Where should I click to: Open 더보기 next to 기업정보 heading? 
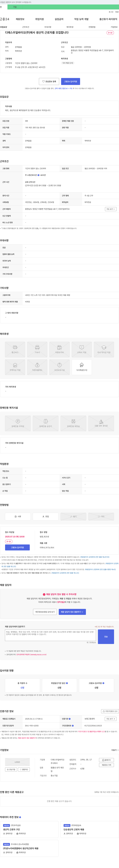115,750
